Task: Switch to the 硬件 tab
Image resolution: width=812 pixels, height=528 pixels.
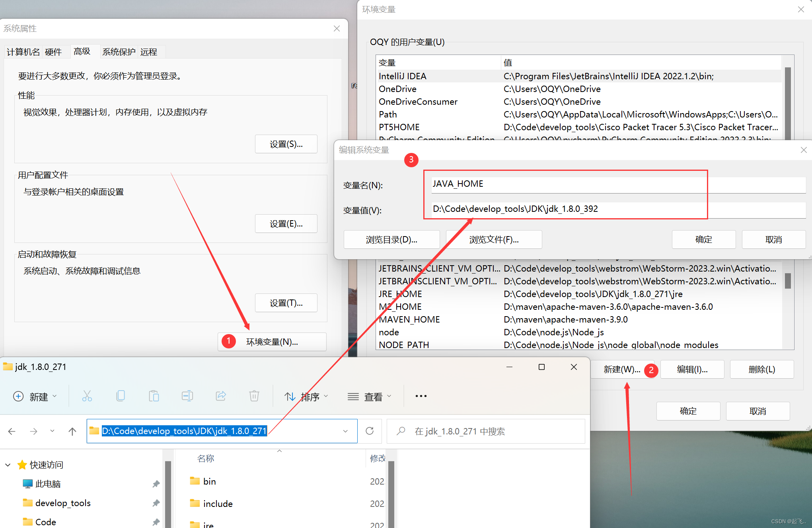Action: point(53,52)
